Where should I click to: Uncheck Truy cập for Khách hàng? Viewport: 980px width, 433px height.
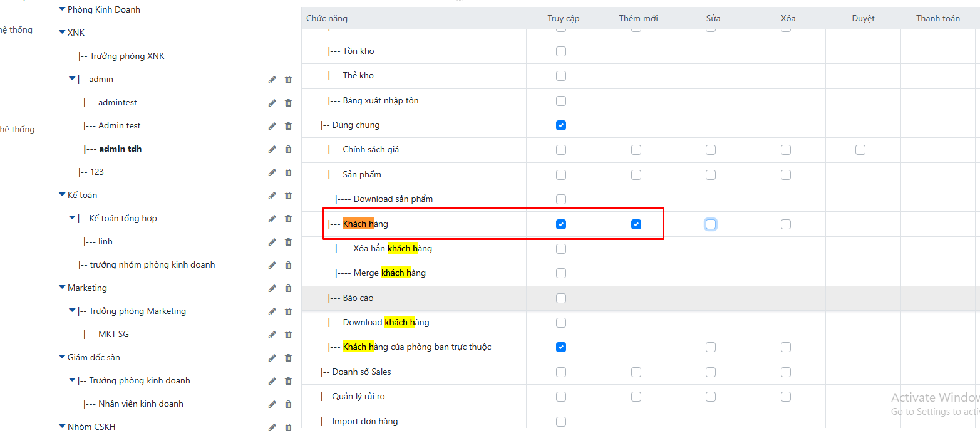[561, 224]
